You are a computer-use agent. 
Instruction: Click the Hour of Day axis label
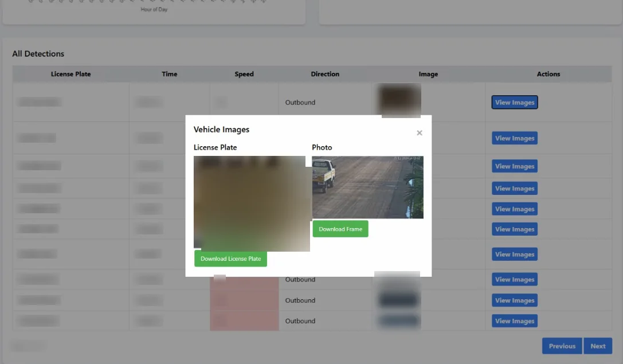[x=154, y=9]
